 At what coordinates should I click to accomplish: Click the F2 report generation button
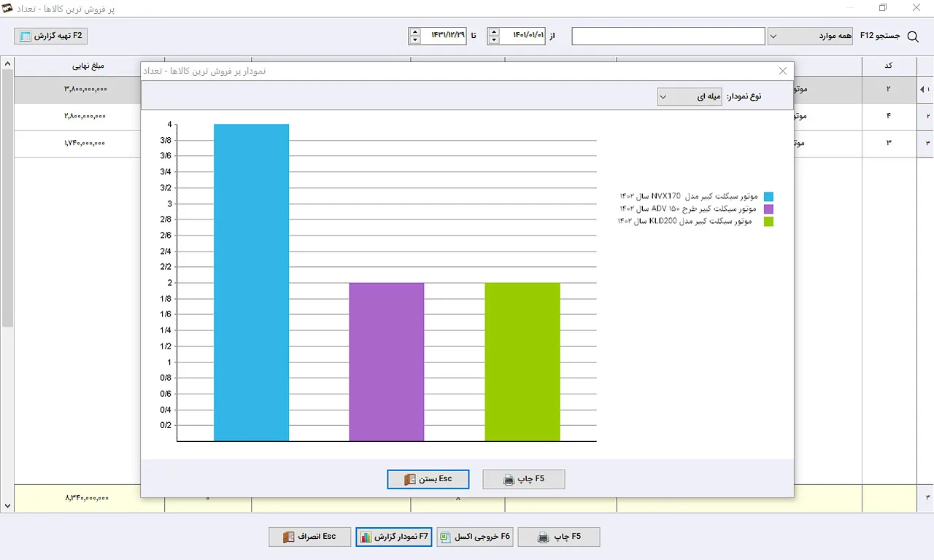click(x=51, y=36)
